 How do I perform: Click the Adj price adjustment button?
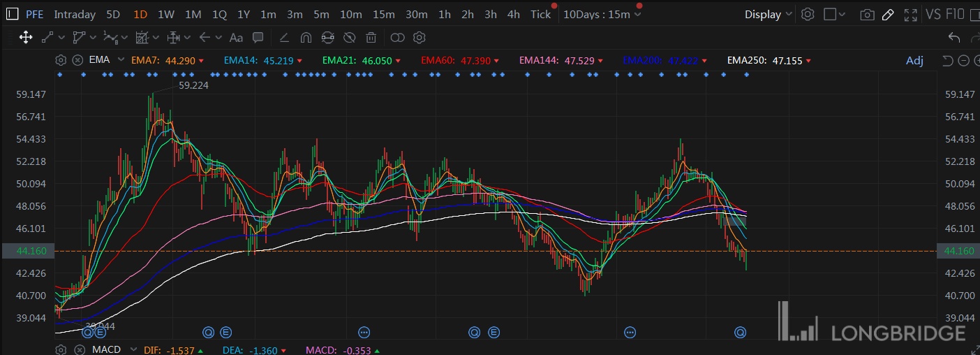tap(914, 61)
